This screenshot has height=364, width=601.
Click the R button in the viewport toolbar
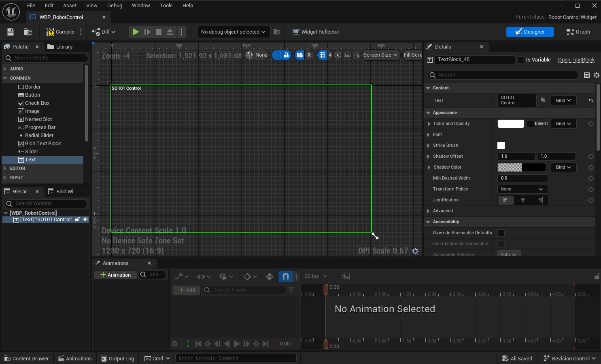pyautogui.click(x=309, y=55)
